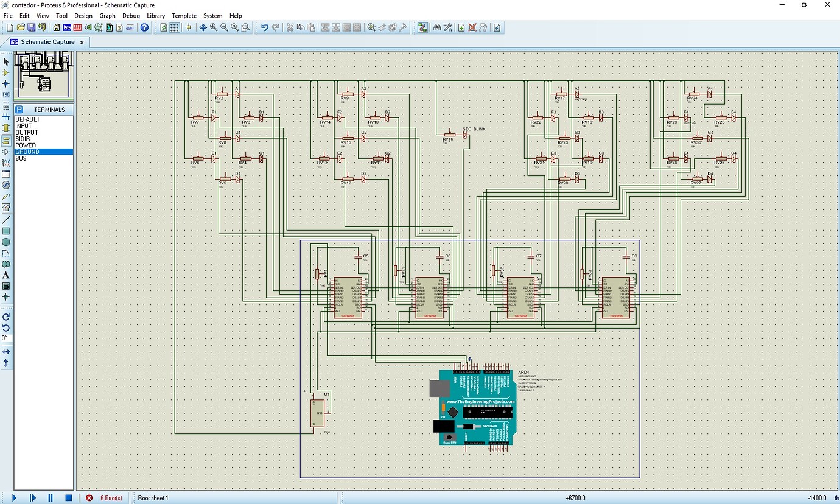The height and width of the screenshot is (504, 840).
Task: Select the POWER terminal type
Action: click(x=26, y=145)
